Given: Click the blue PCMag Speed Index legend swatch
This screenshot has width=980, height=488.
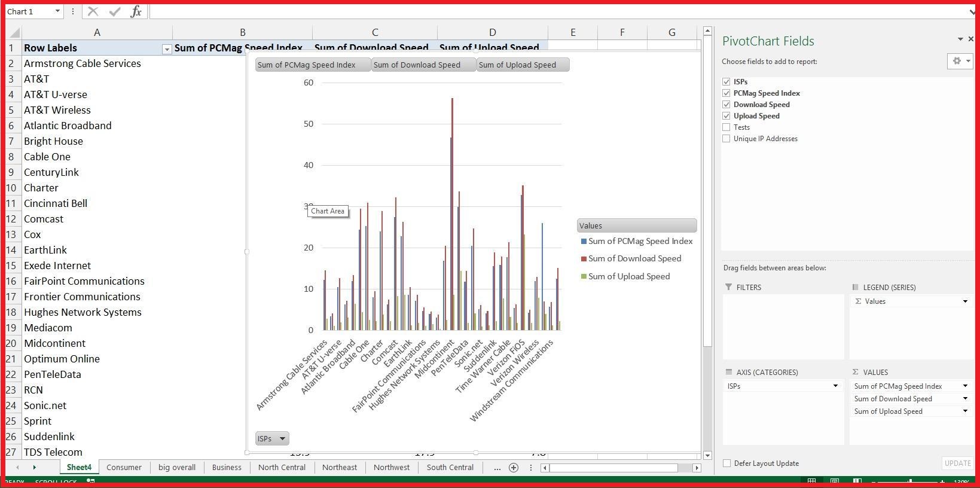Looking at the screenshot, I should coord(584,242).
